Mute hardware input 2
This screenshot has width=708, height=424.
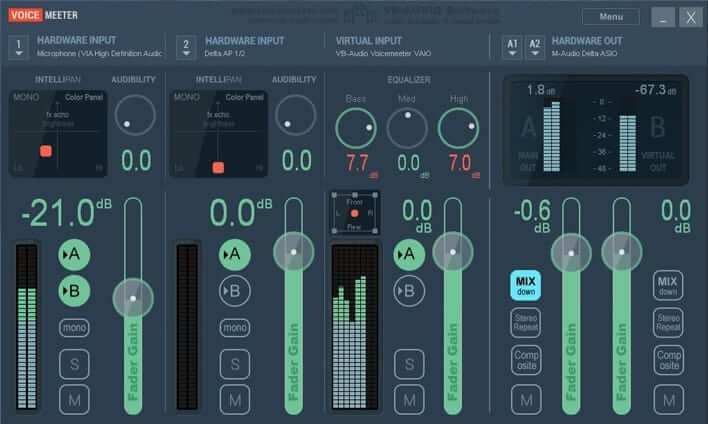point(235,400)
